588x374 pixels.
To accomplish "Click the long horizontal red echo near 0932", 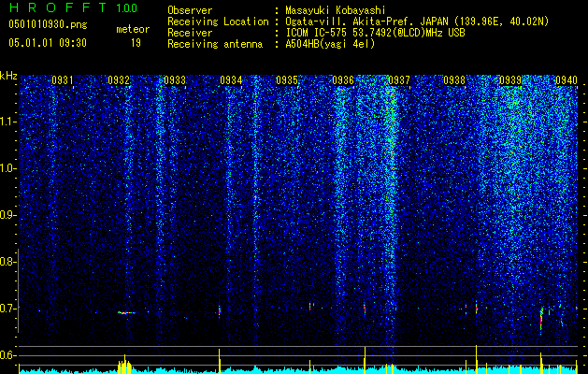I will pyautogui.click(x=126, y=312).
